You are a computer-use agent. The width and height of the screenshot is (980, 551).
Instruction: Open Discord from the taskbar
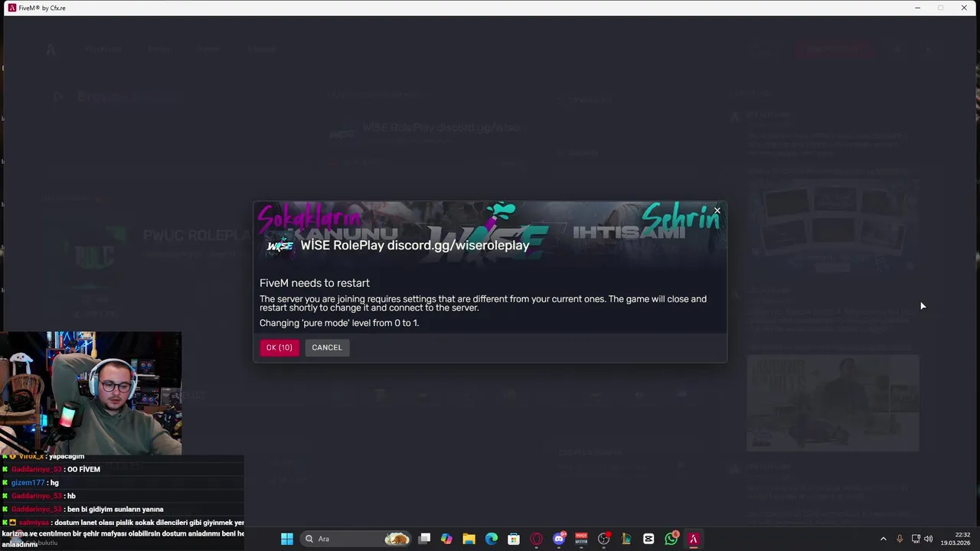point(559,539)
